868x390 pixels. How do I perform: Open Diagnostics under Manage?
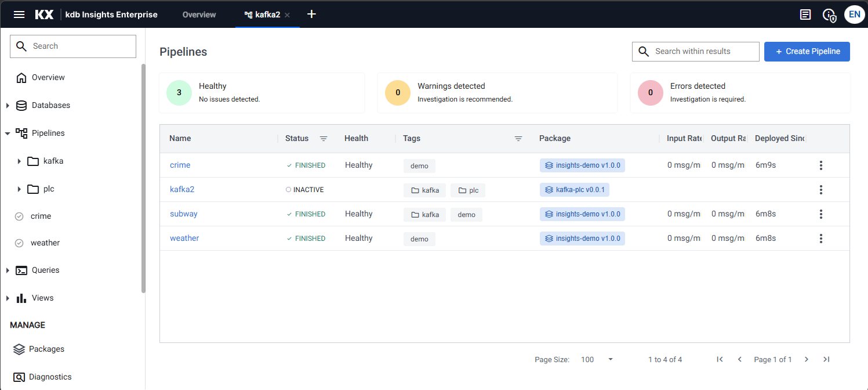tap(50, 377)
